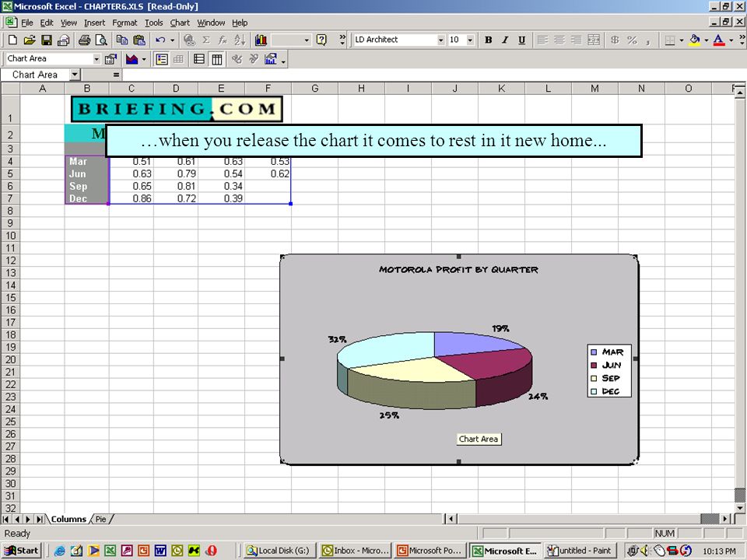Switch to Microsoft PowerPoint taskbar button

click(430, 551)
